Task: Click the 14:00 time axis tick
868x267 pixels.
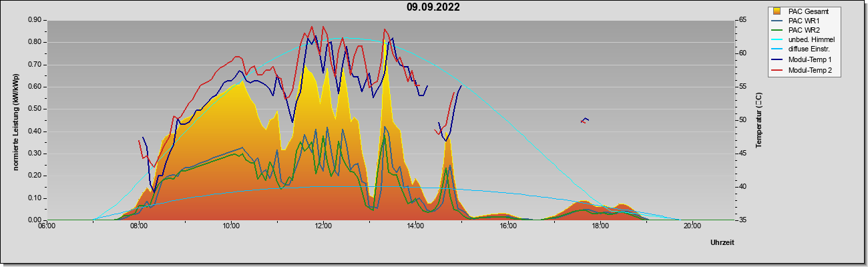Action: [x=415, y=226]
